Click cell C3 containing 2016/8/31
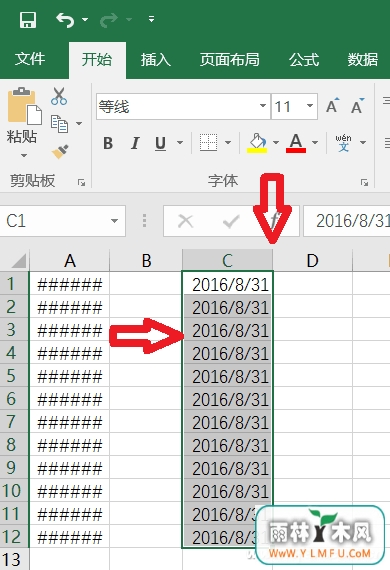 point(228,330)
